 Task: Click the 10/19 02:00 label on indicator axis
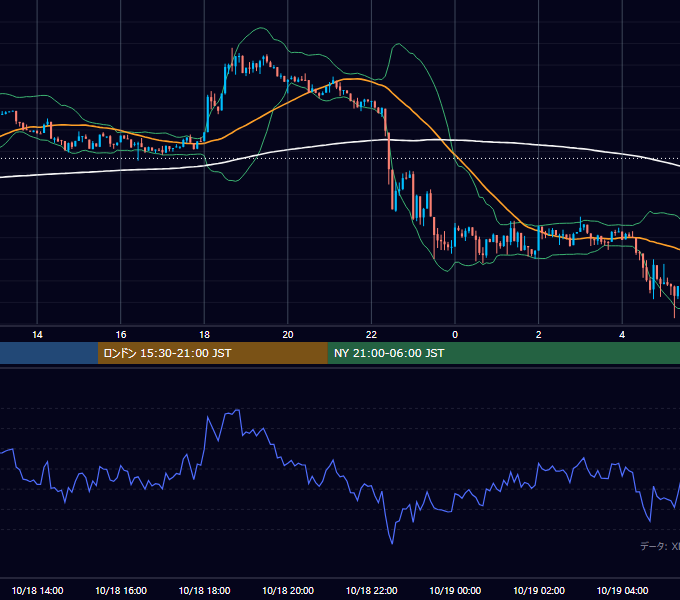pos(539,590)
